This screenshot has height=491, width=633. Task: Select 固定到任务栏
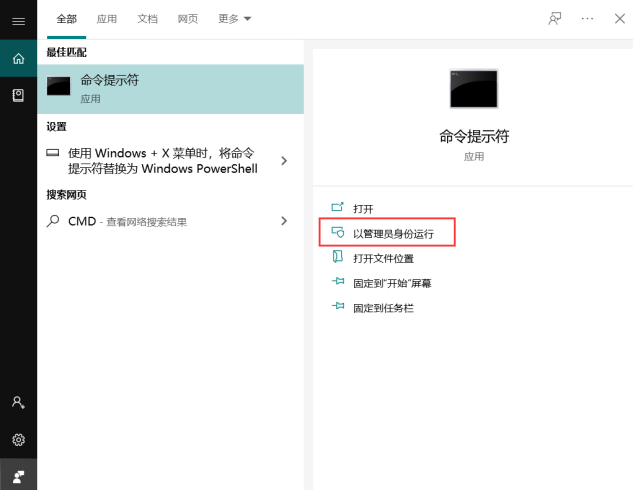coord(384,308)
